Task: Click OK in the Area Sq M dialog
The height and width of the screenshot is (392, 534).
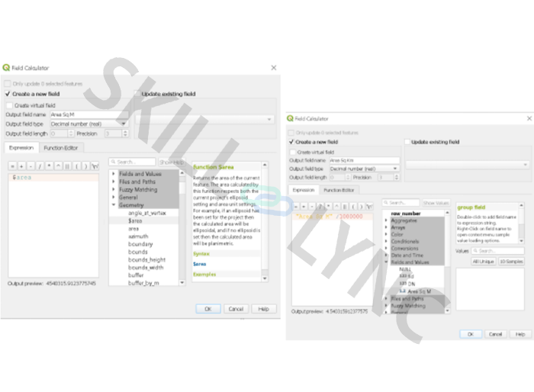Action: [208, 309]
